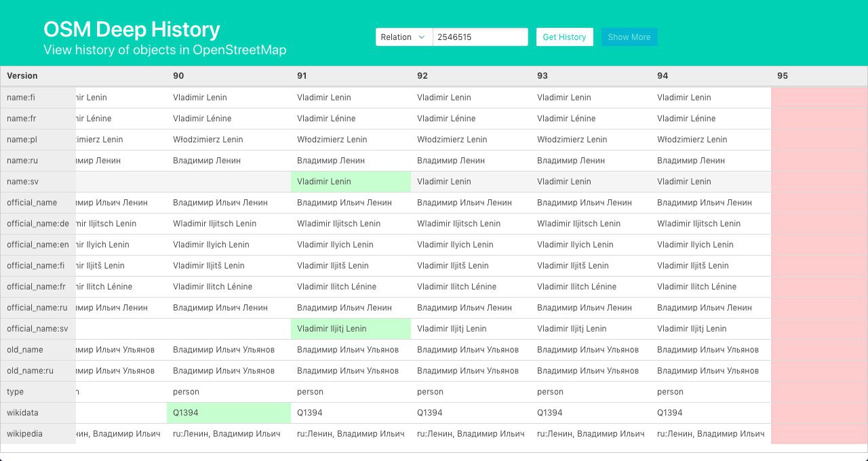Click Vladimir Lenin in version 94 name:fi row
Screen dimensions: 868x461
coord(684,98)
